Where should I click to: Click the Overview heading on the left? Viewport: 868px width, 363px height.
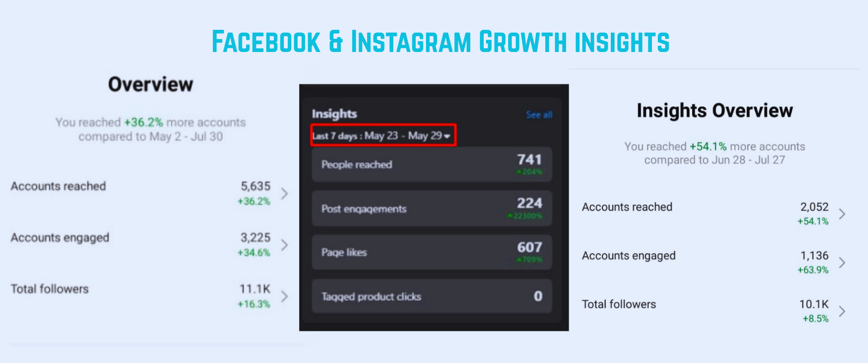tap(151, 84)
